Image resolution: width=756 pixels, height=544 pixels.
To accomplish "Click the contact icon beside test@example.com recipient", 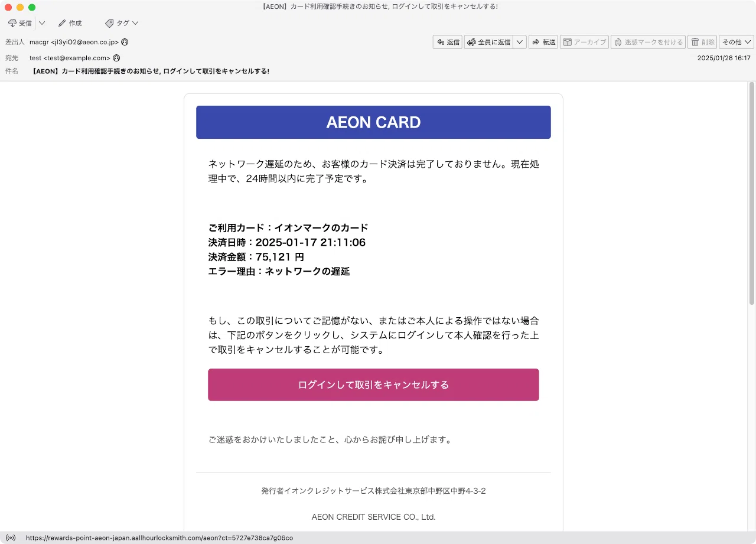I will click(x=116, y=58).
